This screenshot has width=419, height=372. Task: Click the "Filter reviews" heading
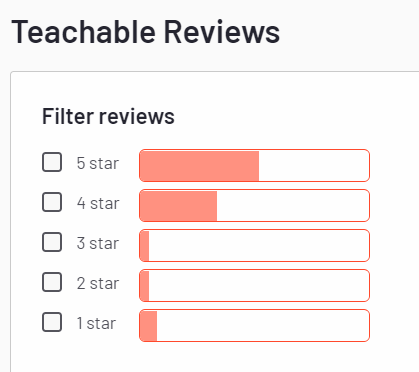pyautogui.click(x=108, y=116)
